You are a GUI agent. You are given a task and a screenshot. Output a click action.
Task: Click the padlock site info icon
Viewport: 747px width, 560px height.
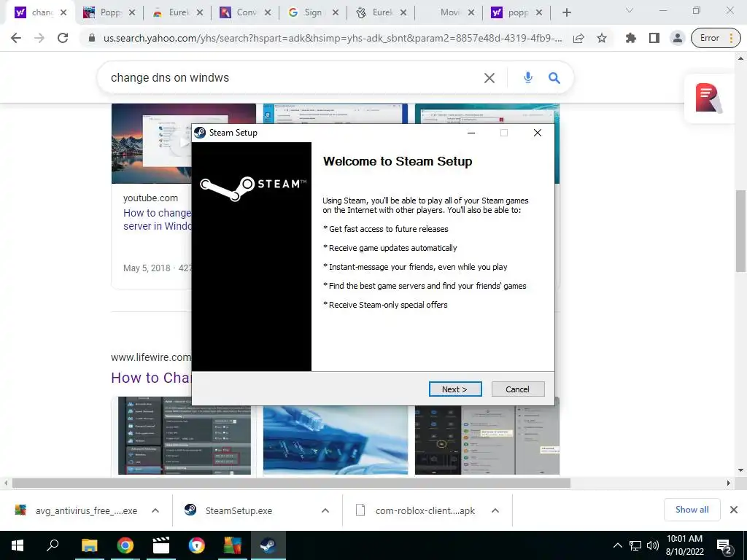[x=91, y=38]
